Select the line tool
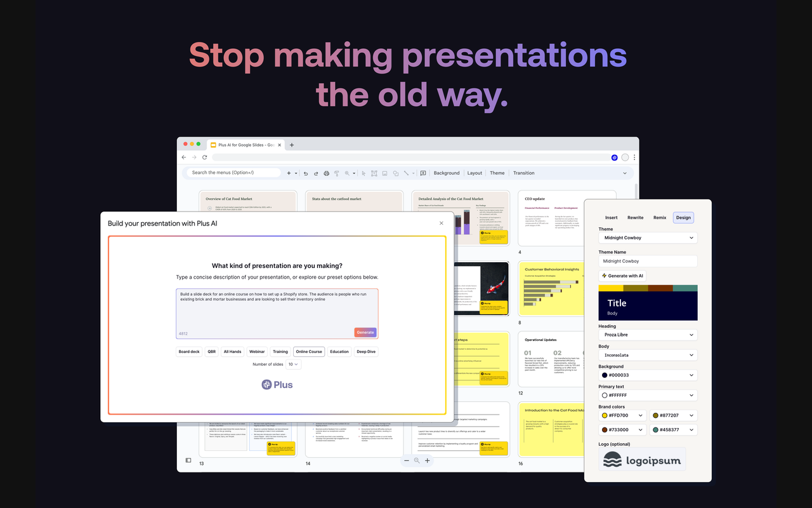The height and width of the screenshot is (508, 812). (406, 173)
